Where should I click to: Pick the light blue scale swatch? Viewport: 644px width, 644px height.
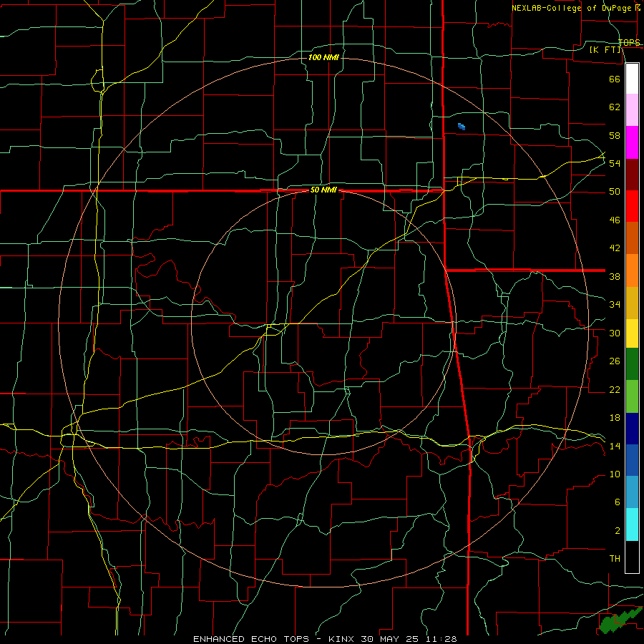(632, 492)
